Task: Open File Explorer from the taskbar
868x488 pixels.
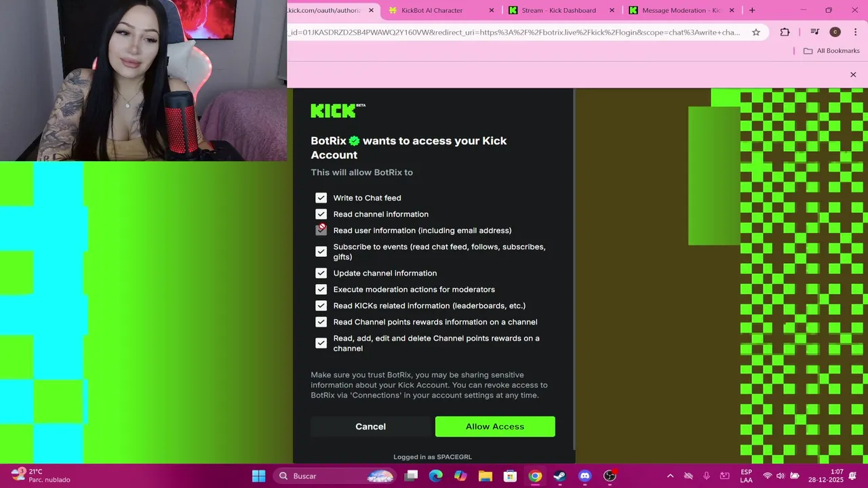Action: (x=486, y=476)
